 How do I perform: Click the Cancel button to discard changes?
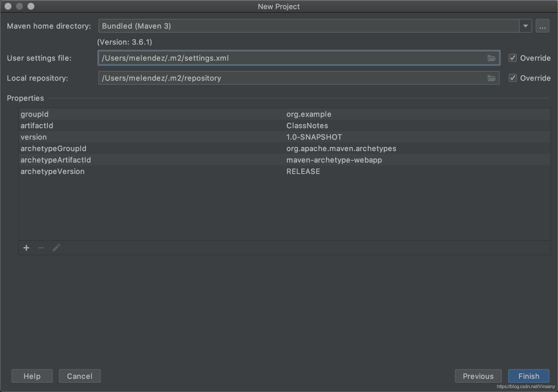click(79, 376)
